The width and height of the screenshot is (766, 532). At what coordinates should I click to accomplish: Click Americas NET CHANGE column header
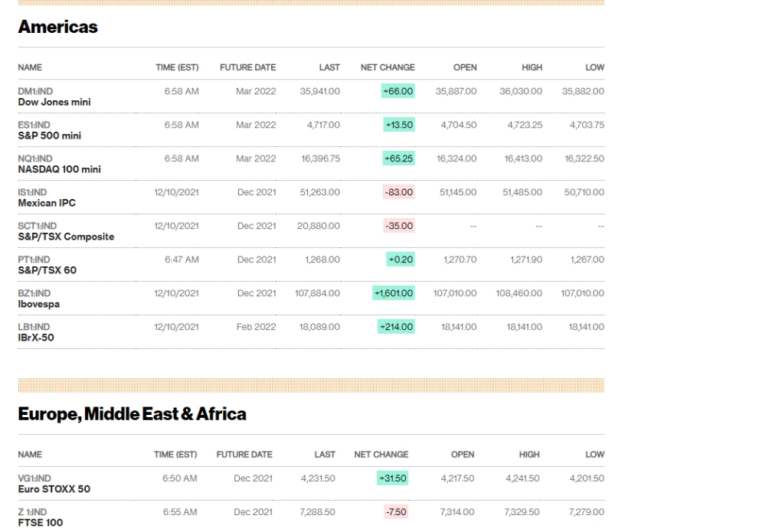[x=388, y=67]
